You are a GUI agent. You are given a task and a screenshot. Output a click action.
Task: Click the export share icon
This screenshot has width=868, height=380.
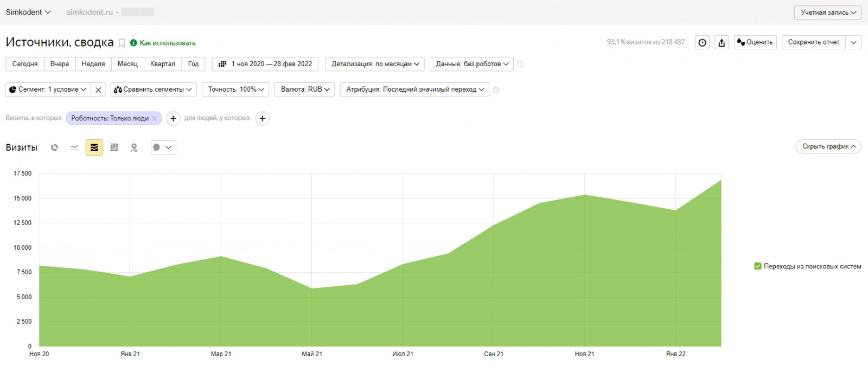pyautogui.click(x=722, y=42)
